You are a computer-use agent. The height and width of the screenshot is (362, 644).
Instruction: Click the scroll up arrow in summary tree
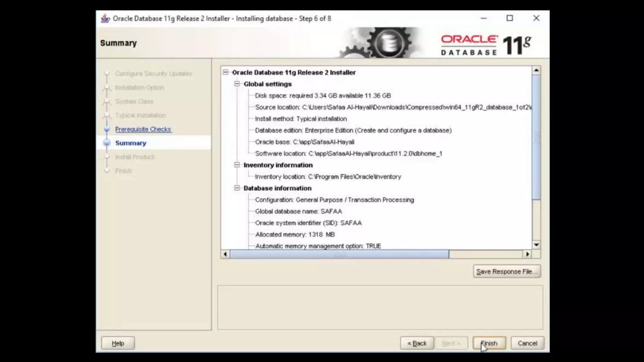[536, 70]
